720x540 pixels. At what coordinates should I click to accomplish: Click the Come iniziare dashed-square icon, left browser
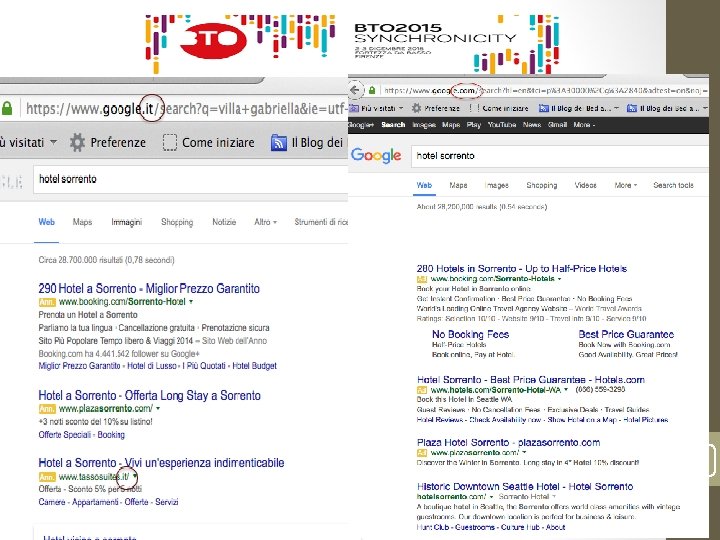[x=169, y=142]
